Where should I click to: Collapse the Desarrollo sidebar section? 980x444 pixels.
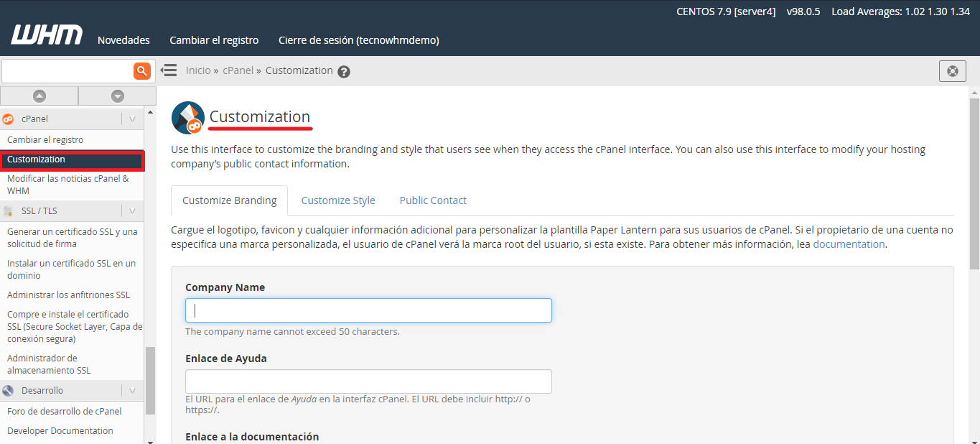tap(132, 390)
